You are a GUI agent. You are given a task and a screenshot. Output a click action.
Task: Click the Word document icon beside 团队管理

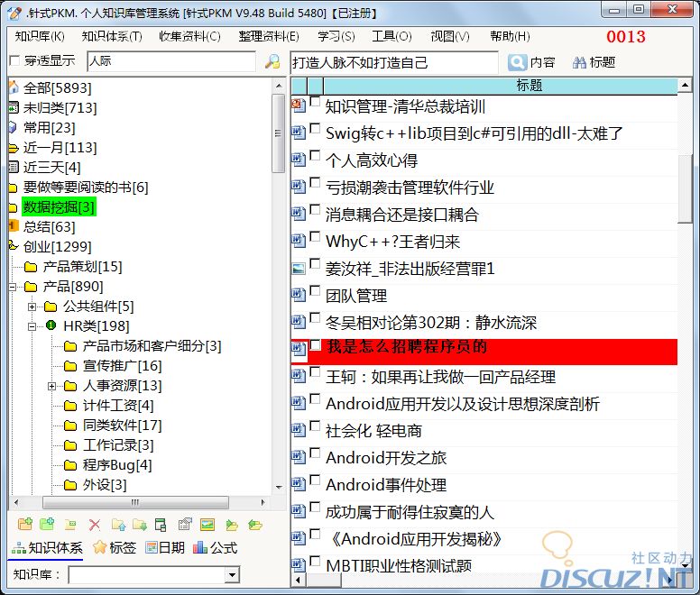299,295
